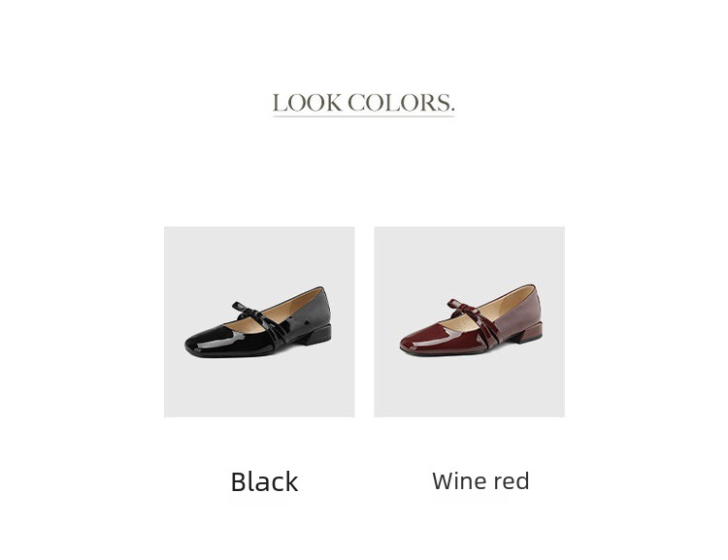Viewport: 728px width, 560px height.
Task: Click the bow on the black shoe
Action: point(248,311)
